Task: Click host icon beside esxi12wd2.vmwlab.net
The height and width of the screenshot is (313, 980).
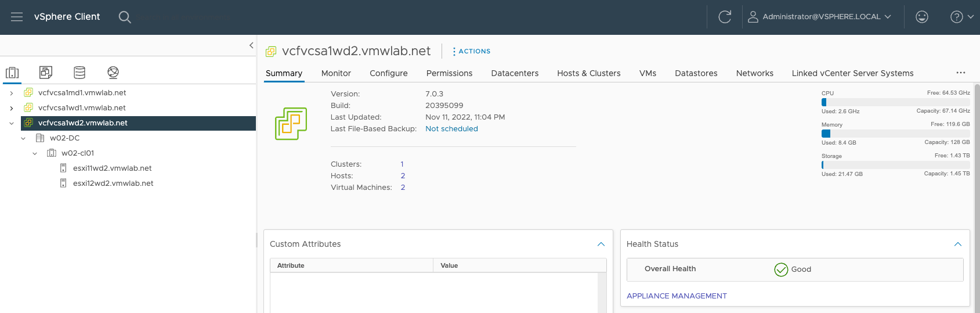Action: coord(63,183)
